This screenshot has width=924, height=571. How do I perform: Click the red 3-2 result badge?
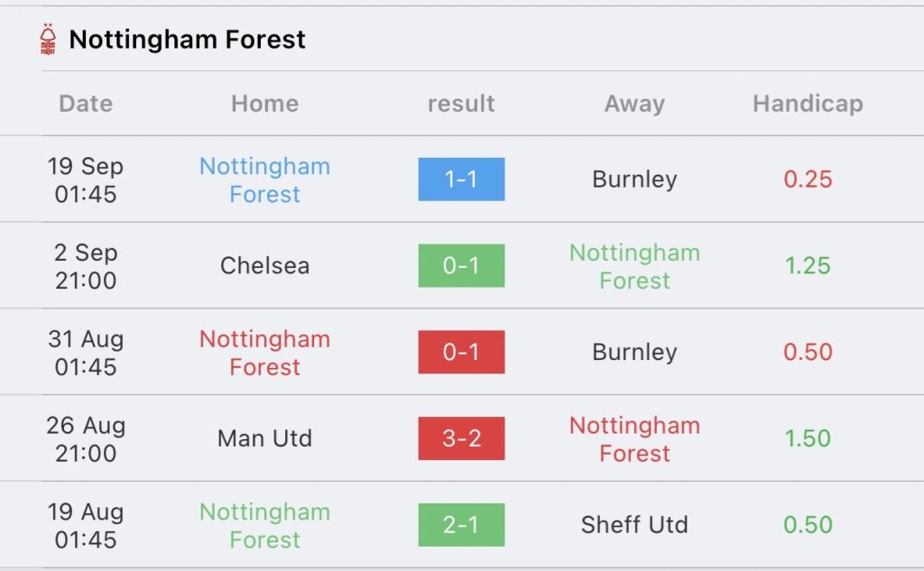461,438
